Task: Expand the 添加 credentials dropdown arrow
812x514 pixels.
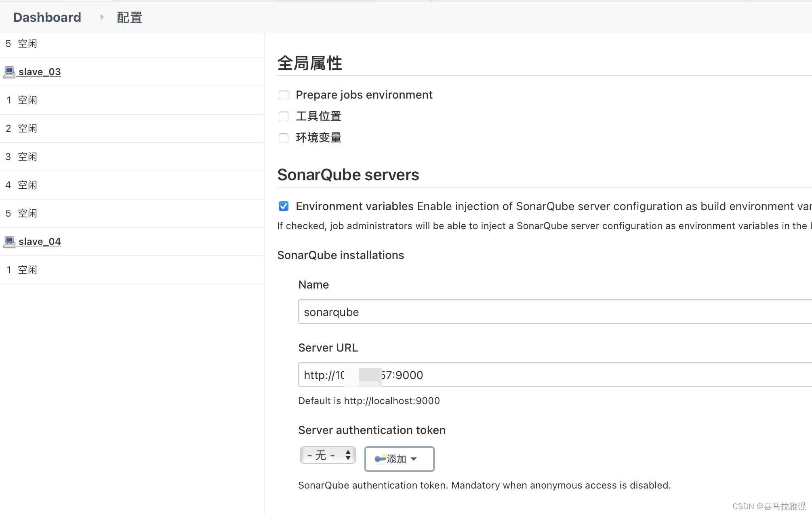Action: 414,459
